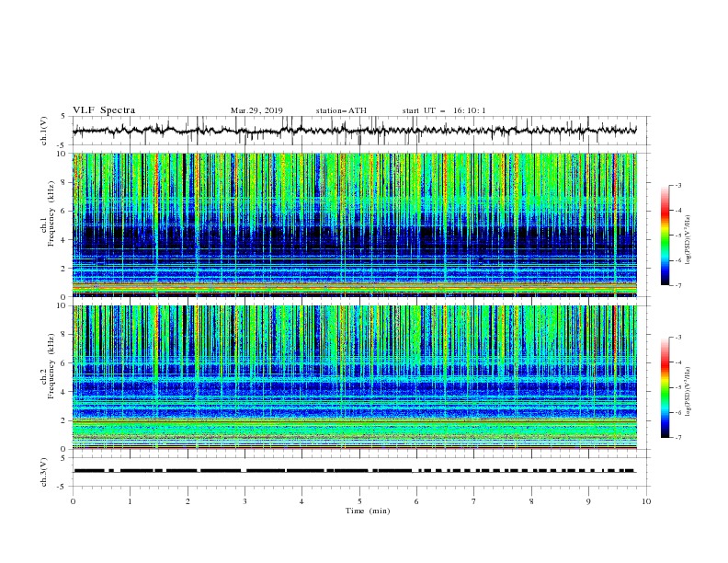Click the 'ch.3(V)' axis label
This screenshot has width=728, height=563.
pyautogui.click(x=44, y=472)
